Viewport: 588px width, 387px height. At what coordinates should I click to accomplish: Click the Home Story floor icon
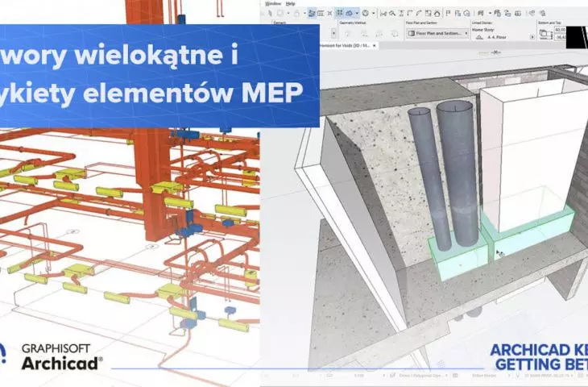click(479, 37)
